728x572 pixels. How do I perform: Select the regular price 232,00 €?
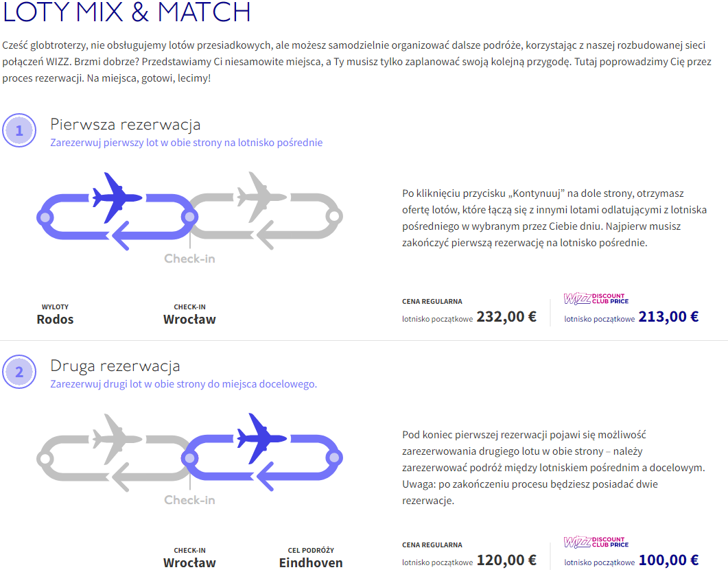(x=506, y=317)
